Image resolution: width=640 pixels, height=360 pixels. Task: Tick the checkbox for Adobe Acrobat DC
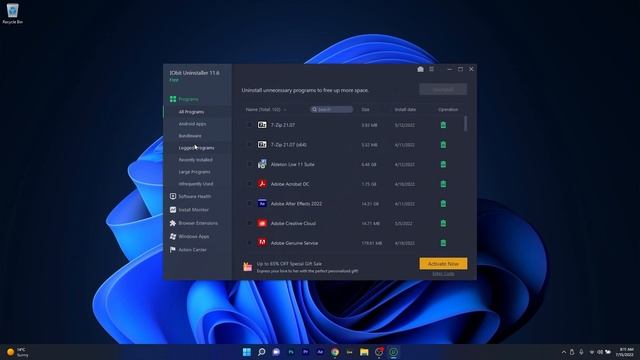[x=249, y=184]
